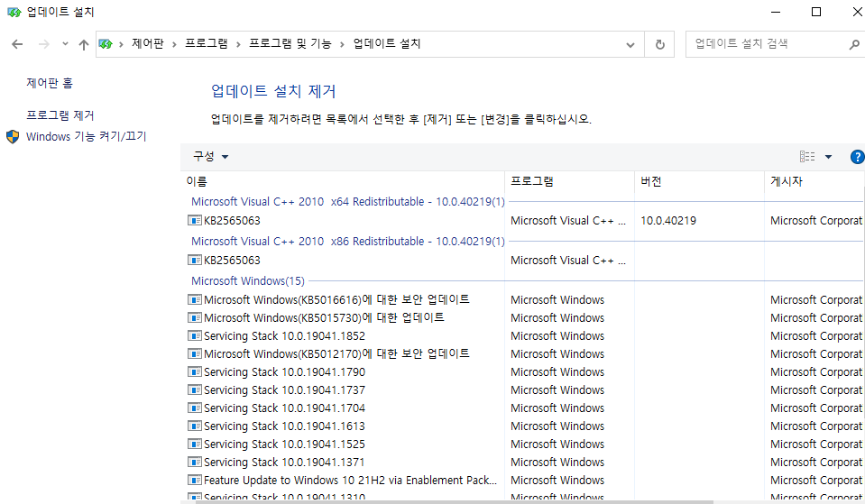Click the refresh address button

(659, 45)
